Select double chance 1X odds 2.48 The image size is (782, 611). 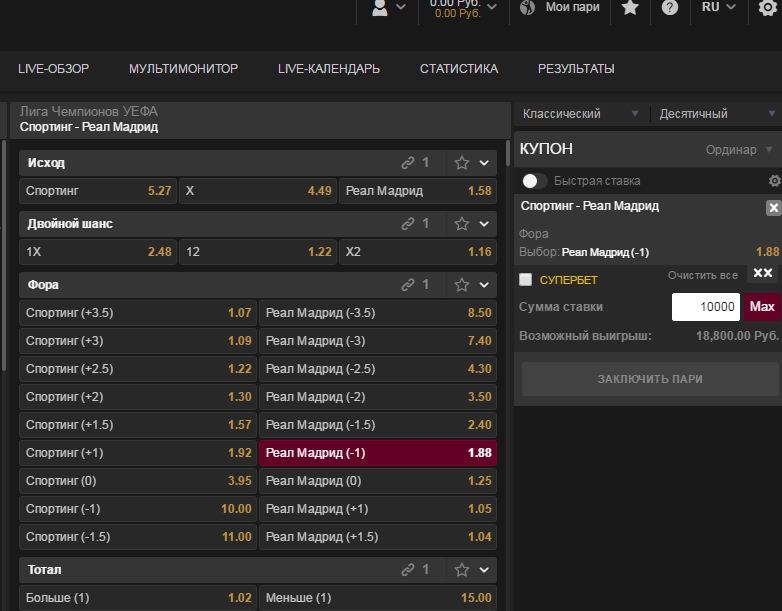click(x=98, y=251)
